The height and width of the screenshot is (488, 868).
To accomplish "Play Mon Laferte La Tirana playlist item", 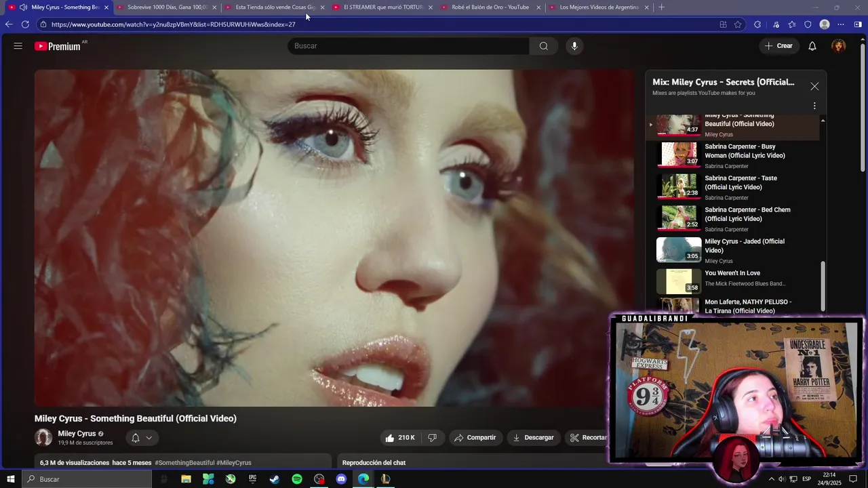I will point(732,305).
